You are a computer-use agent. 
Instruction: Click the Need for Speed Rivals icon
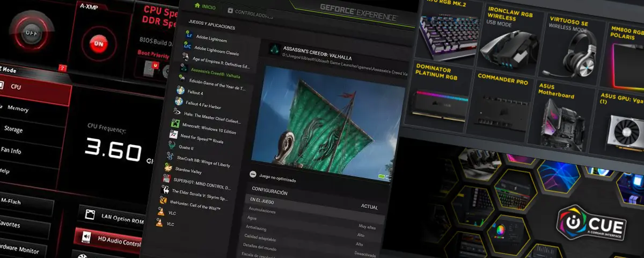click(x=174, y=134)
